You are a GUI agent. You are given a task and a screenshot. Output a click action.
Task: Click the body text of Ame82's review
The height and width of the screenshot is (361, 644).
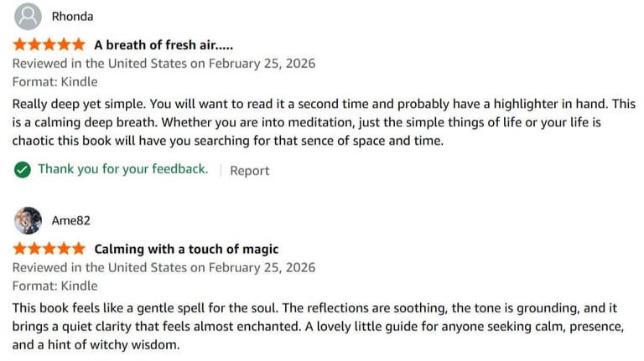[319, 325]
